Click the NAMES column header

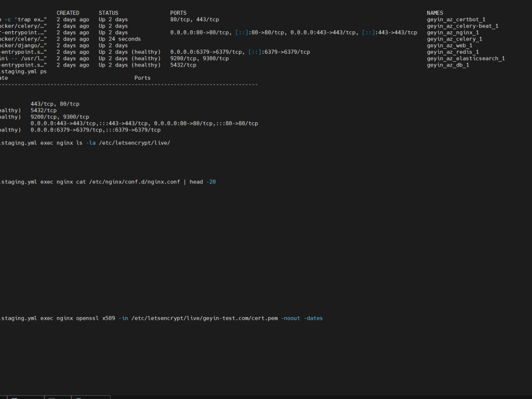click(435, 13)
